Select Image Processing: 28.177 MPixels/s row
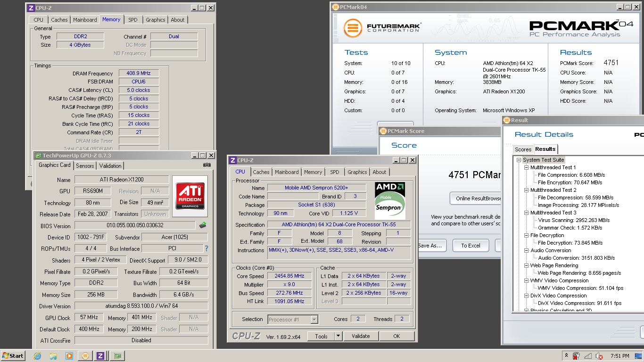This screenshot has width=644, height=362. (578, 205)
